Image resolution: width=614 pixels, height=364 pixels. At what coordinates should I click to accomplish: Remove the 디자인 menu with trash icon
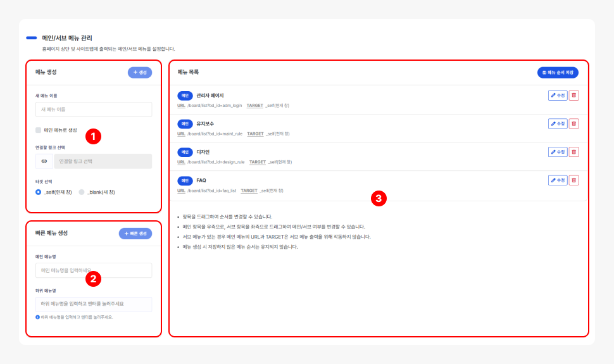(x=574, y=152)
